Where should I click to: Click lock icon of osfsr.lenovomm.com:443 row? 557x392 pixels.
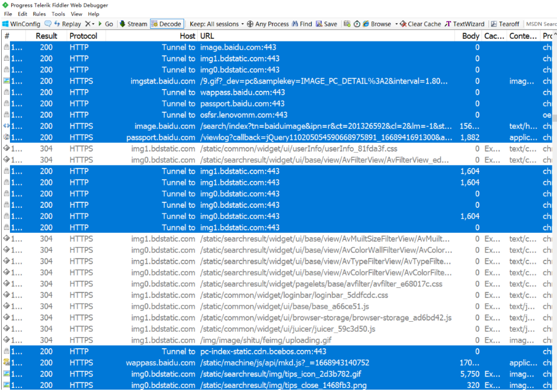coord(6,115)
